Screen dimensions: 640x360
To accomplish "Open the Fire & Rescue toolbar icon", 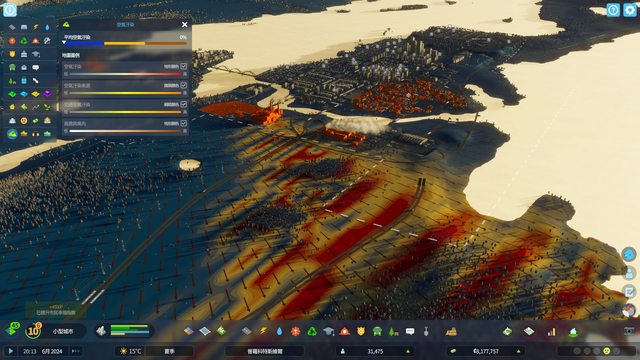I will point(345,331).
